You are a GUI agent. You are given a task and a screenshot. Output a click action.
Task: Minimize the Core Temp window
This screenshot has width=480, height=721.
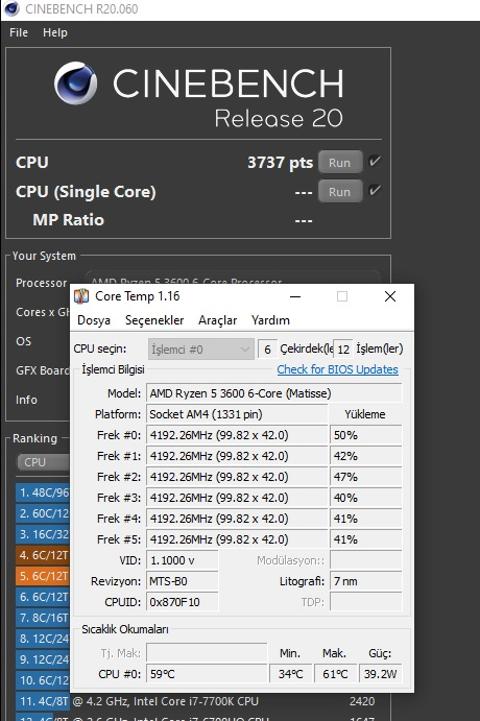coord(295,297)
